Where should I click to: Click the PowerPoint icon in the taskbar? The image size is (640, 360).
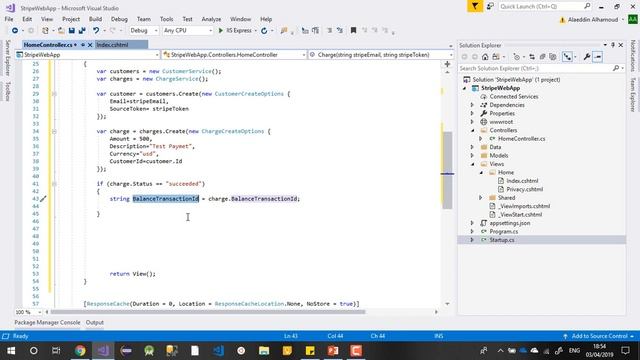[x=333, y=351]
